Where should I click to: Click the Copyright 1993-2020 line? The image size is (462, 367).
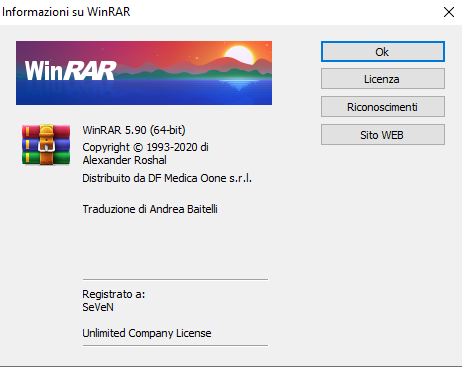tap(145, 147)
